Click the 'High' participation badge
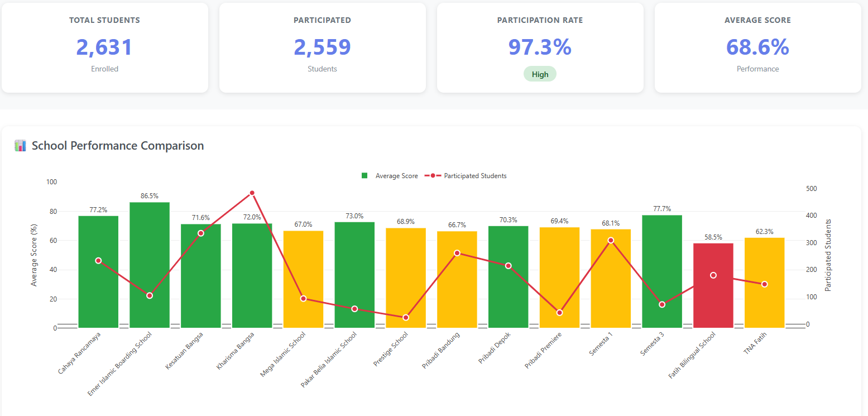868x416 pixels. coord(539,73)
